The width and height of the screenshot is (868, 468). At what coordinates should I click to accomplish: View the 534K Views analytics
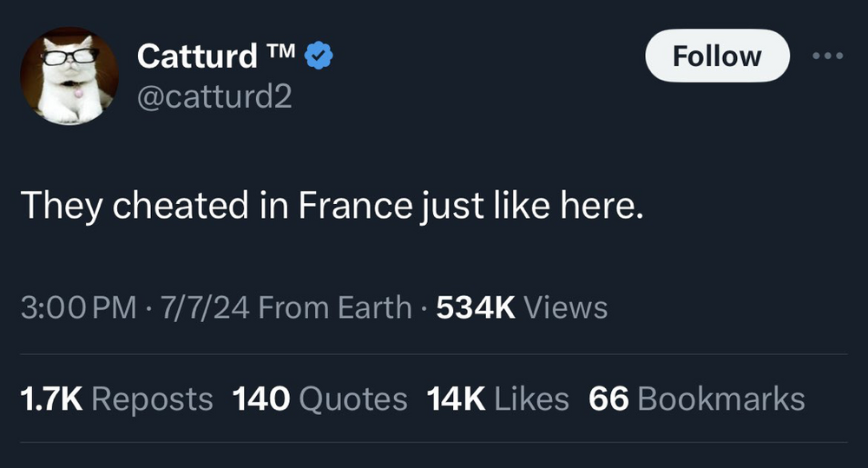522,307
